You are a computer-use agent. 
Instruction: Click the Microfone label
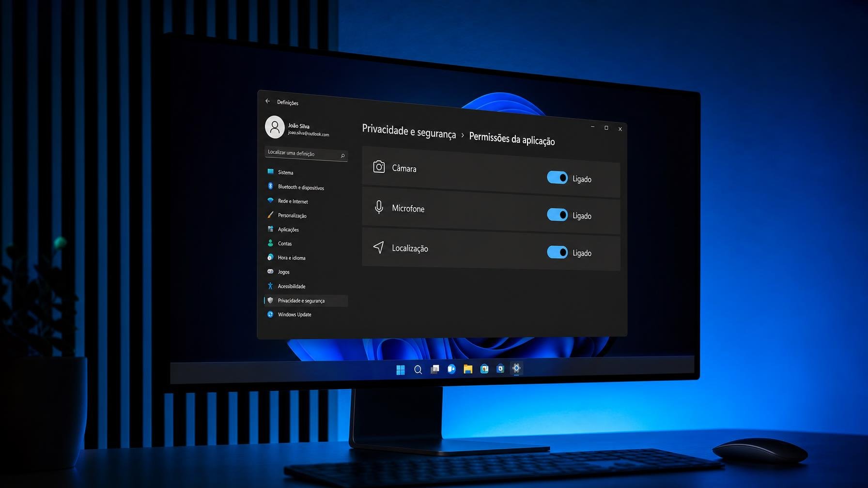[408, 209]
